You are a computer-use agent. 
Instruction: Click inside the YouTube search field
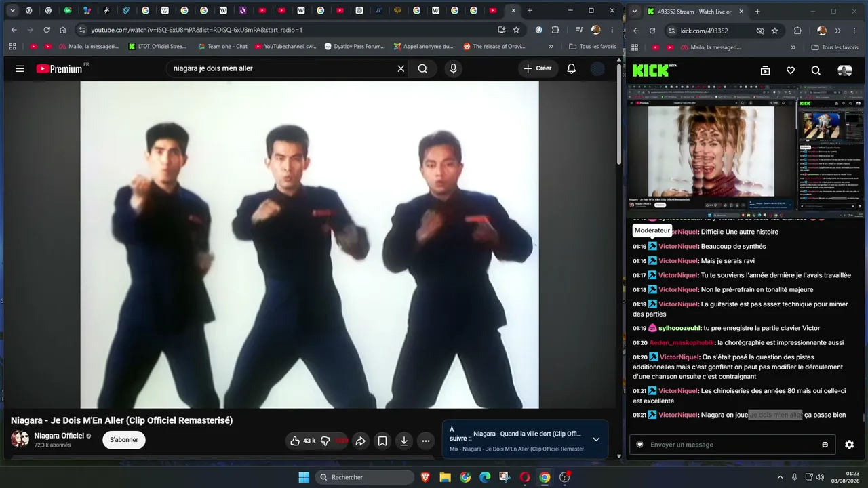point(281,68)
